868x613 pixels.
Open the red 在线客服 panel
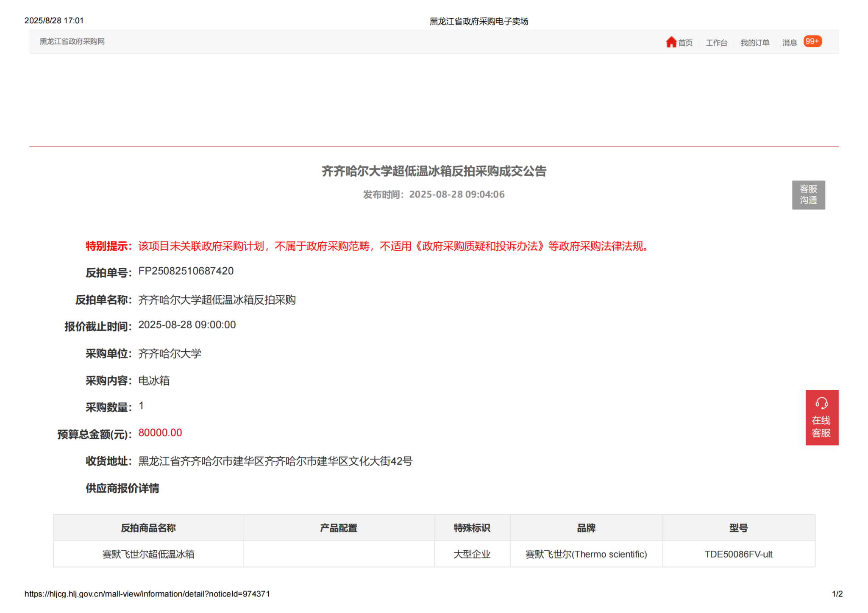(x=821, y=425)
